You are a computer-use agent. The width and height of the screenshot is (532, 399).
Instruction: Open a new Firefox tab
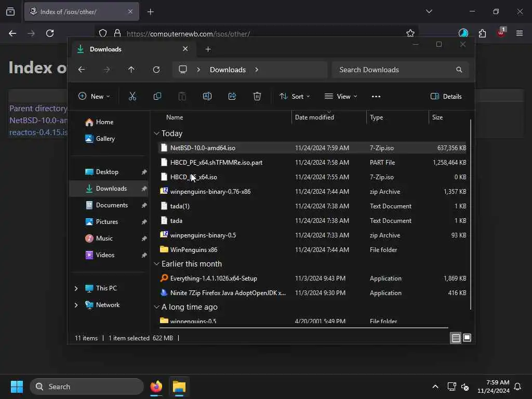[x=150, y=11]
